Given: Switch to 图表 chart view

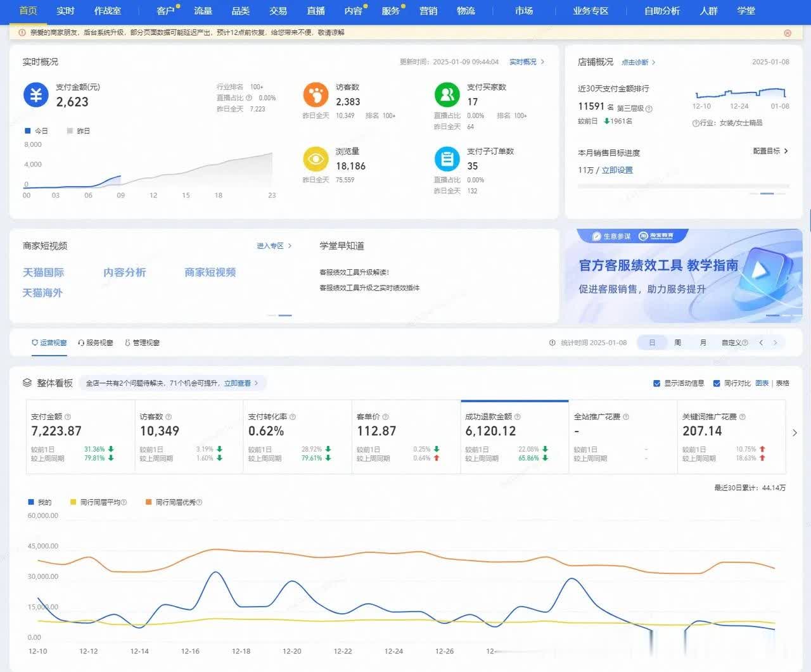Looking at the screenshot, I should [x=762, y=383].
